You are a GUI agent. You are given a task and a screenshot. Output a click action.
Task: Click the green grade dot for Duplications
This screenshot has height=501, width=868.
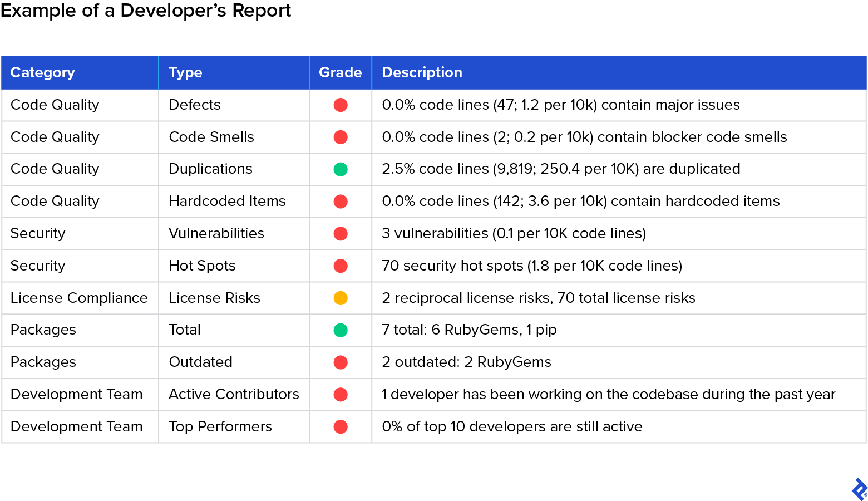(x=340, y=169)
